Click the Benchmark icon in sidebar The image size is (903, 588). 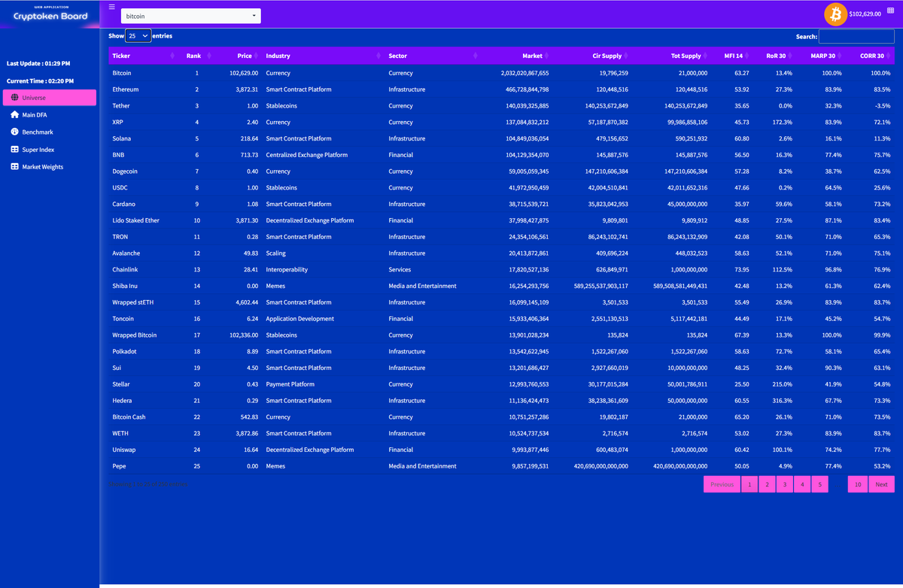[15, 132]
